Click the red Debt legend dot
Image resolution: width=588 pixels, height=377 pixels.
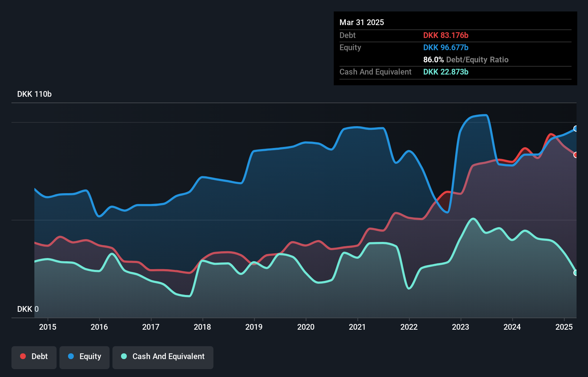coord(23,356)
